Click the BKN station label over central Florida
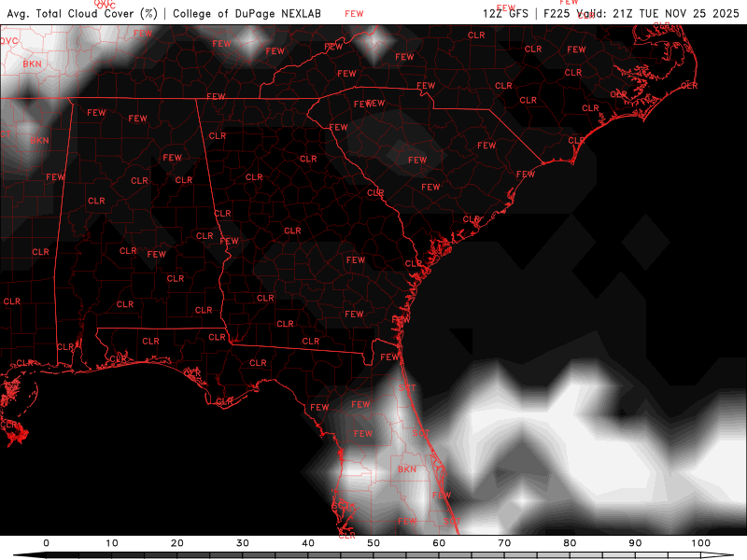The image size is (747, 560). point(407,469)
